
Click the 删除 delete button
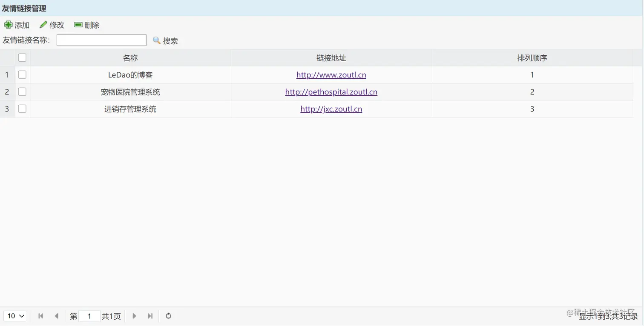click(x=87, y=25)
